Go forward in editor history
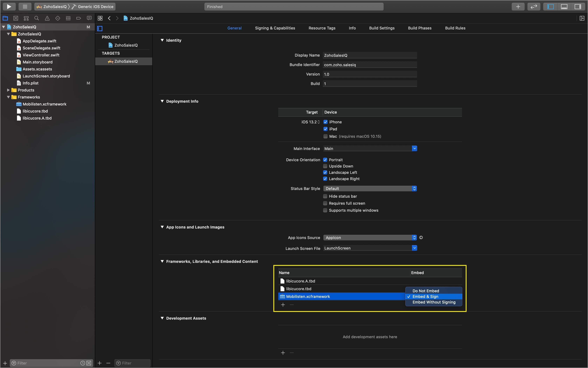588x368 pixels. [117, 18]
